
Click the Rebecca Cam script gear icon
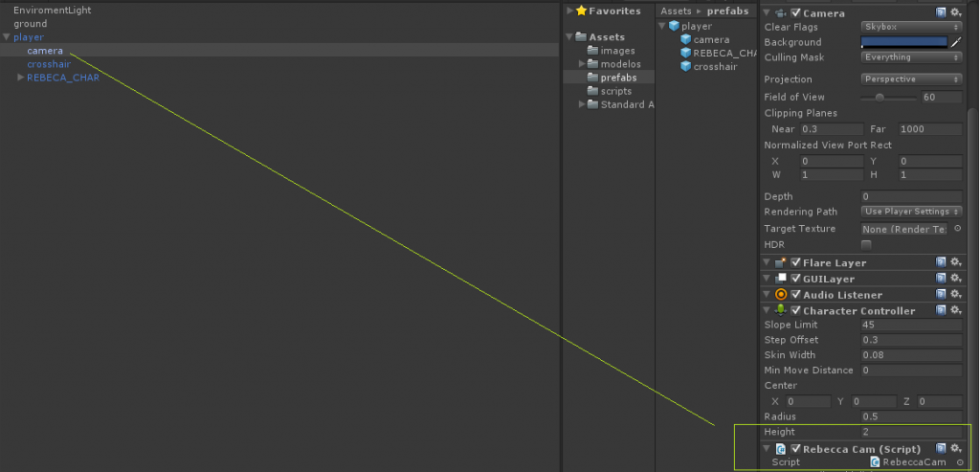click(955, 449)
